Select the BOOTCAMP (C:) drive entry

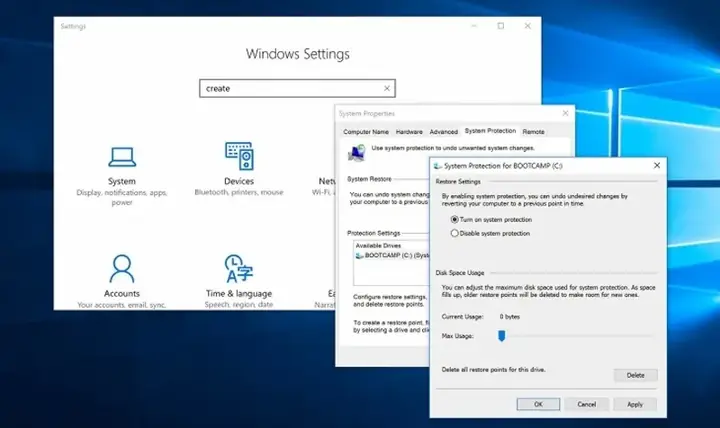pos(392,255)
